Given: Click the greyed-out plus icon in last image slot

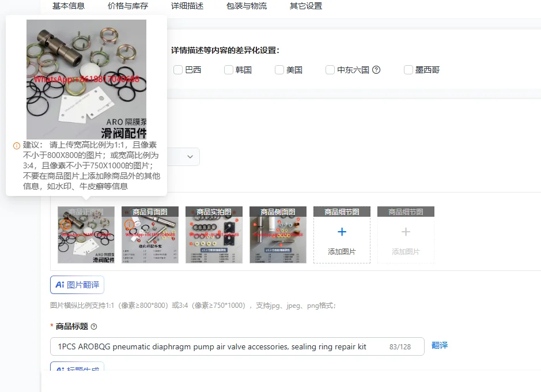Looking at the screenshot, I should [406, 232].
